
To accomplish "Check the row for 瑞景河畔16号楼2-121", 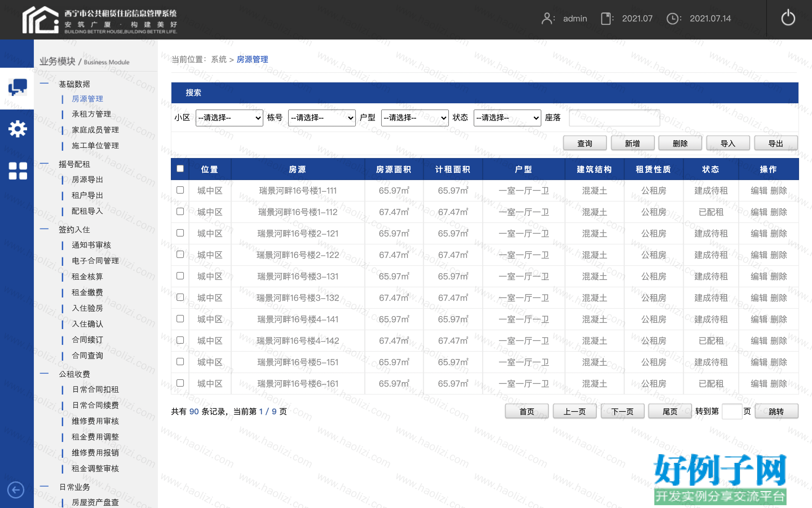I will (180, 233).
